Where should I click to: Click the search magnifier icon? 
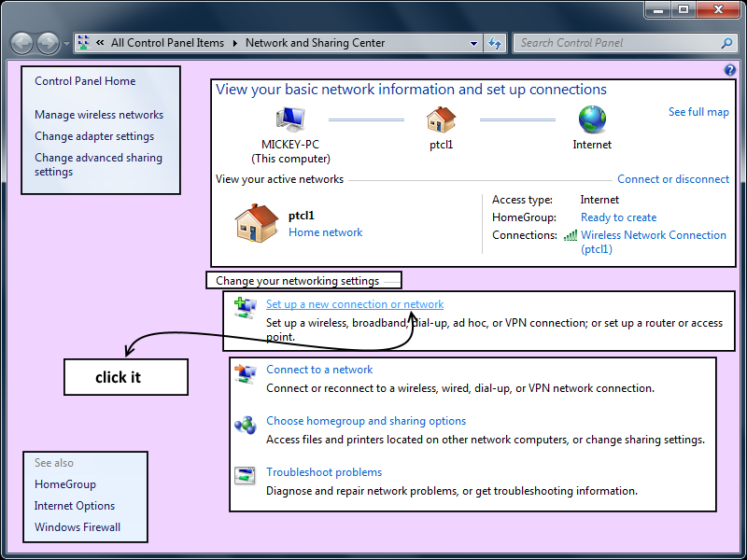726,43
